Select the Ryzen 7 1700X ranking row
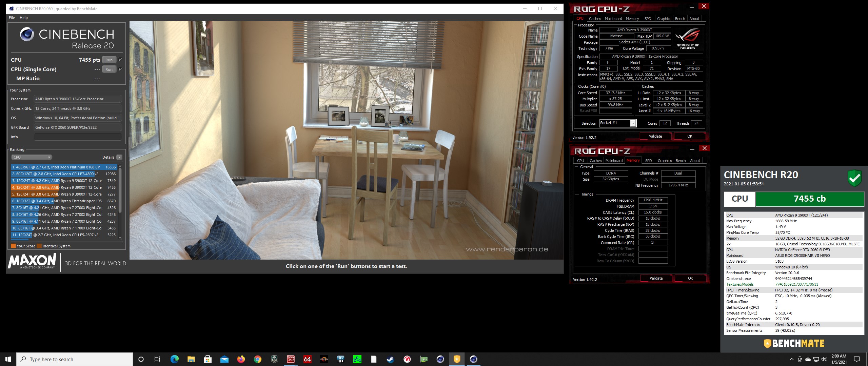The image size is (868, 366). pyautogui.click(x=64, y=228)
